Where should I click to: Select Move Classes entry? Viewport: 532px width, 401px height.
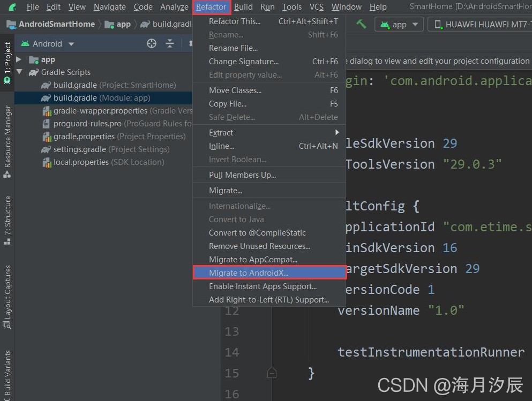[269, 90]
